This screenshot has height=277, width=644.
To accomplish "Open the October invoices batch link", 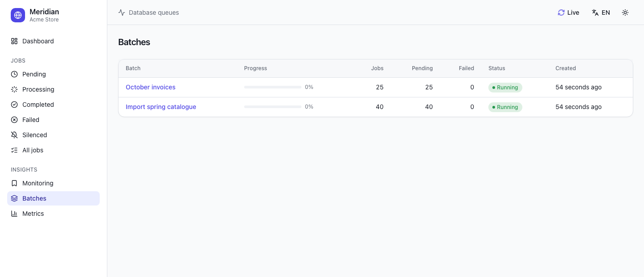I will (x=150, y=87).
